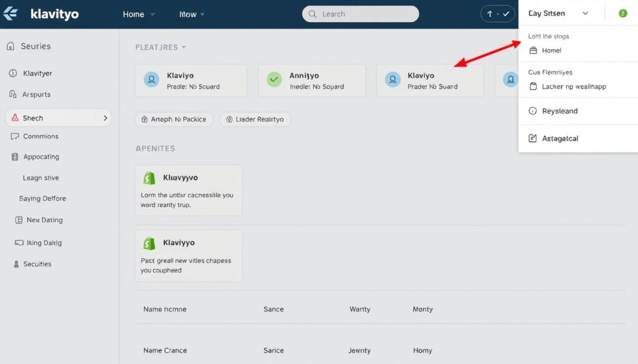Click the Jewnty table cell
Image resolution: width=638 pixels, height=364 pixels.
click(359, 350)
